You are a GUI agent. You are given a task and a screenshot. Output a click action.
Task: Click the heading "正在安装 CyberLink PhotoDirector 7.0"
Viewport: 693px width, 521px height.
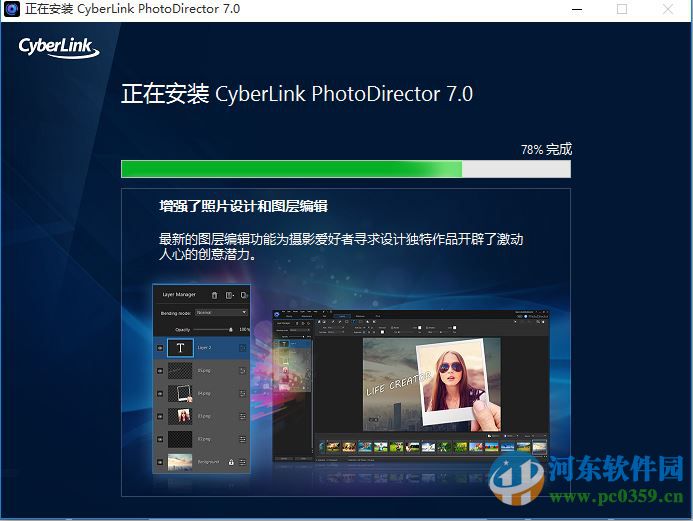(297, 94)
